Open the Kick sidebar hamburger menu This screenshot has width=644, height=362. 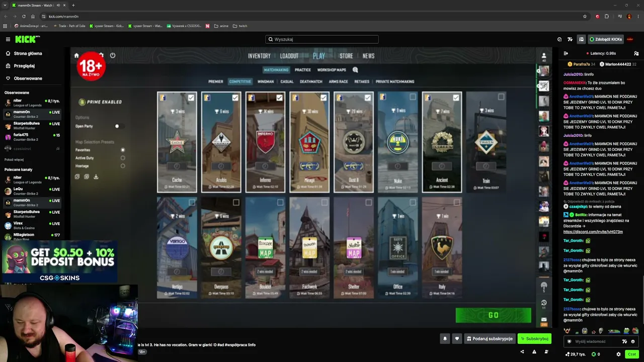coord(8,39)
